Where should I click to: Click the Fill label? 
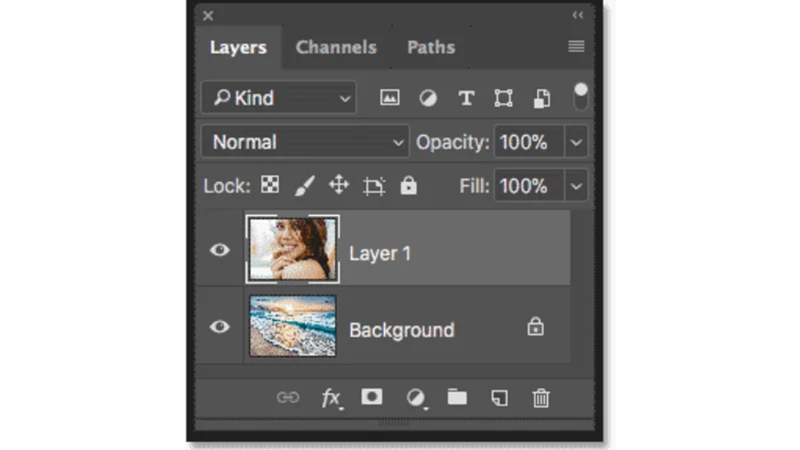pos(474,186)
